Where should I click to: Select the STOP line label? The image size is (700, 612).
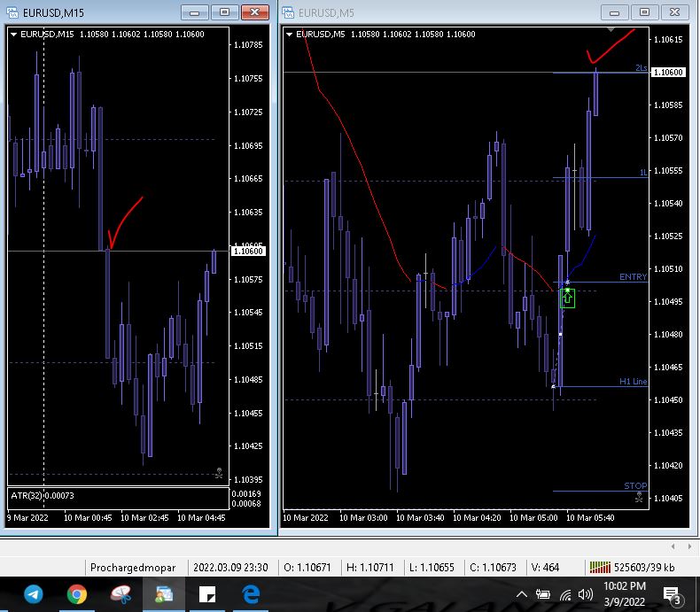(x=635, y=485)
